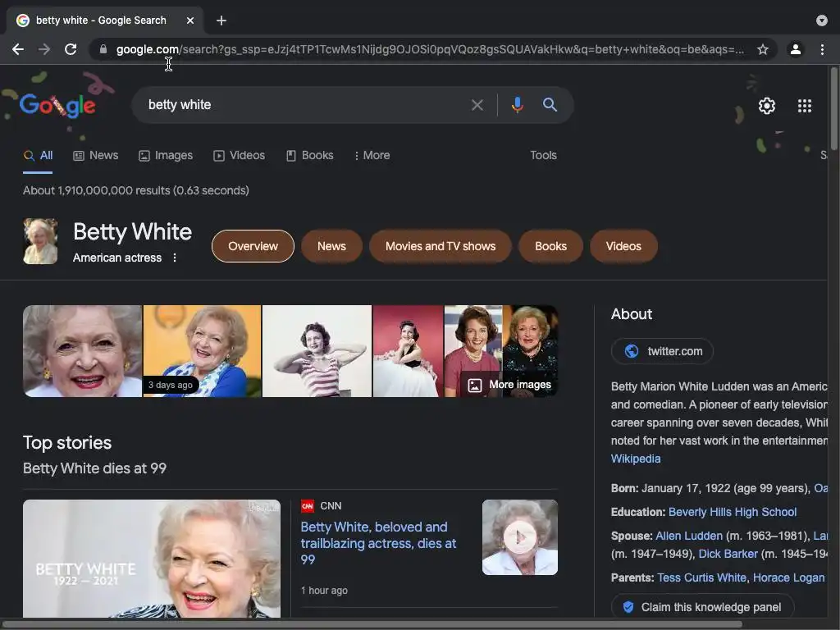Select the Movies and TV shows chip

(441, 246)
